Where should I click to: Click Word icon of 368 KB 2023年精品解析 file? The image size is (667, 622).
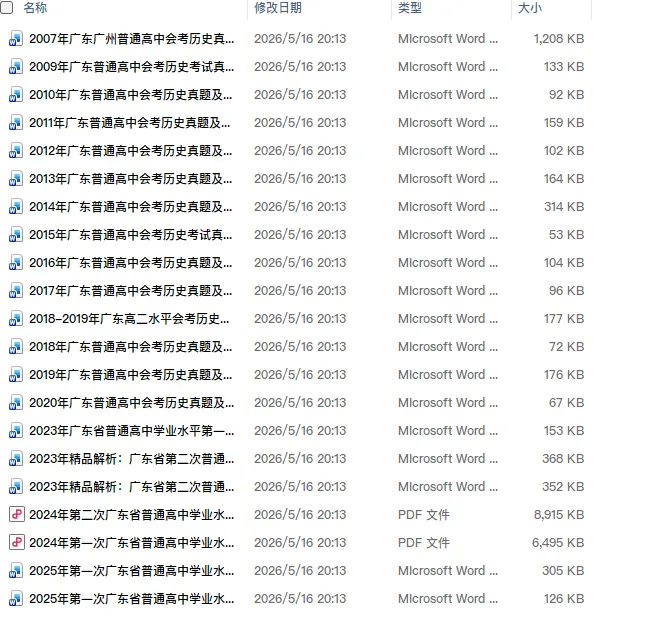point(16,459)
